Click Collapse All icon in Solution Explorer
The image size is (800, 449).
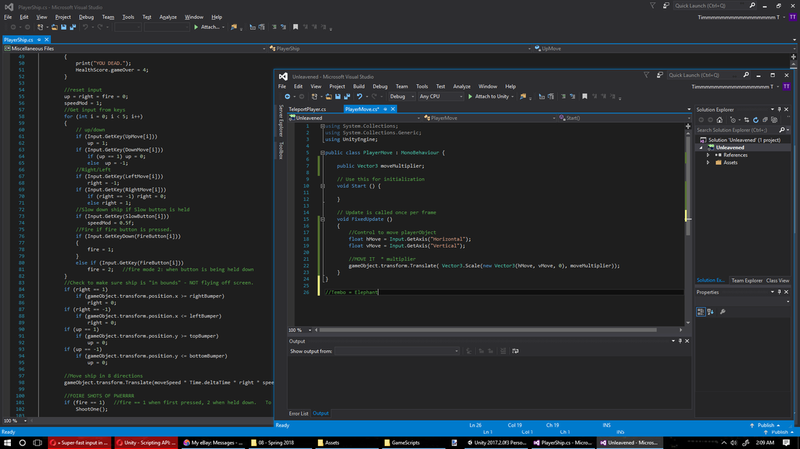pyautogui.click(x=765, y=120)
